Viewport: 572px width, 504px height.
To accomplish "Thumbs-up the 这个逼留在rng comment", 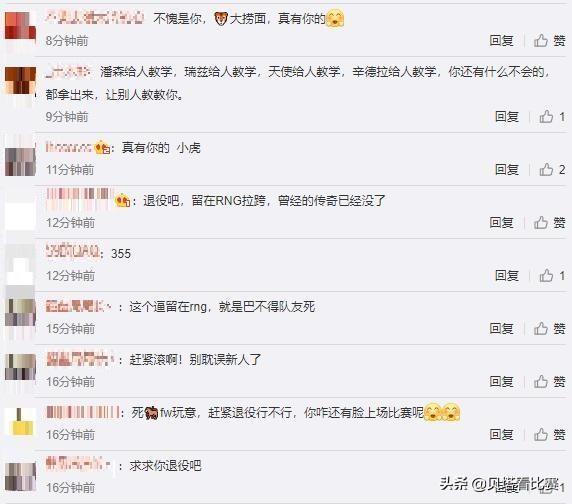I will pos(549,329).
